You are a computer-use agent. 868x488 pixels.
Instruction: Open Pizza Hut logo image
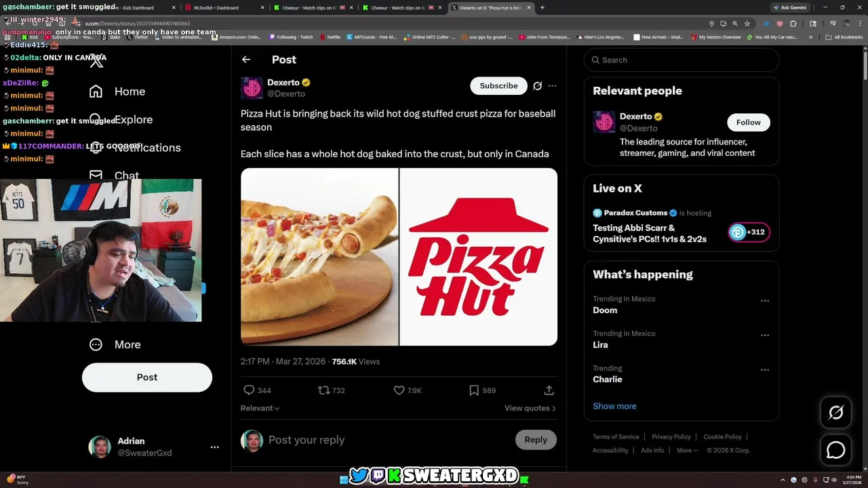[x=479, y=257]
